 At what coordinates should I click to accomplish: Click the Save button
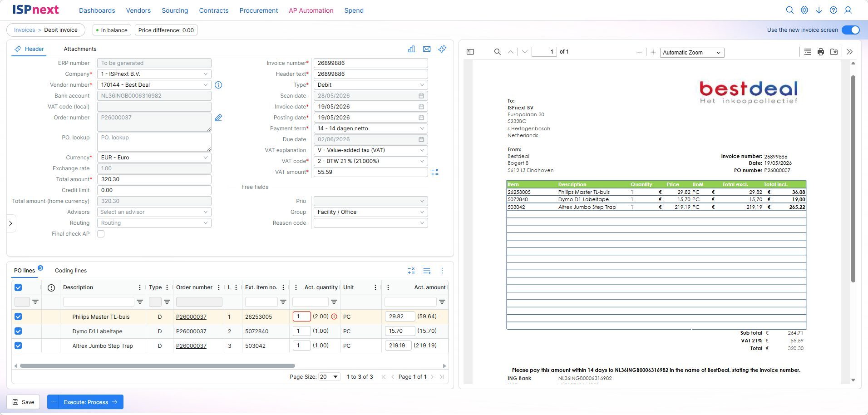tap(23, 402)
